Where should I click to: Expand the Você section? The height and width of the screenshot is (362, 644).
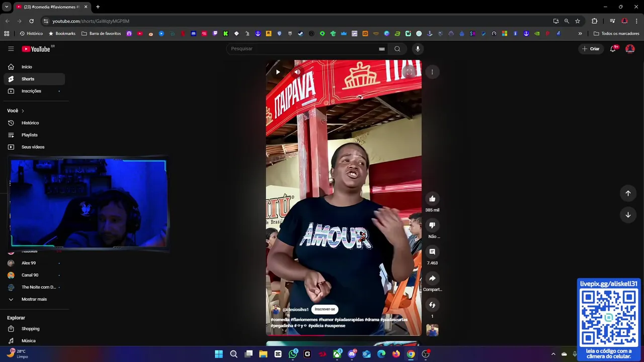click(x=16, y=111)
